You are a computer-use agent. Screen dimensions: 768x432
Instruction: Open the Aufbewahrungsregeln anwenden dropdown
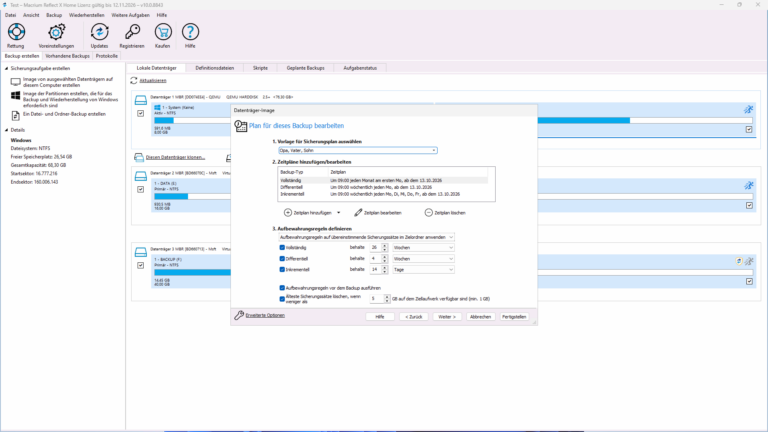pyautogui.click(x=366, y=237)
